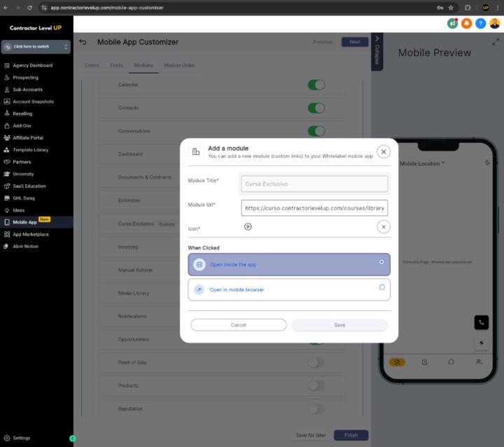Switch to the Colors tab
The width and height of the screenshot is (504, 447).
[92, 65]
